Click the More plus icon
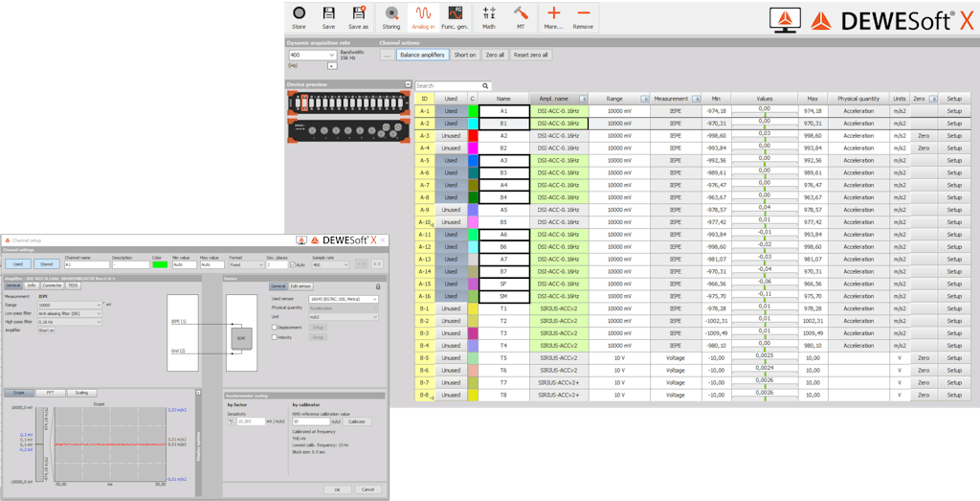 553,13
